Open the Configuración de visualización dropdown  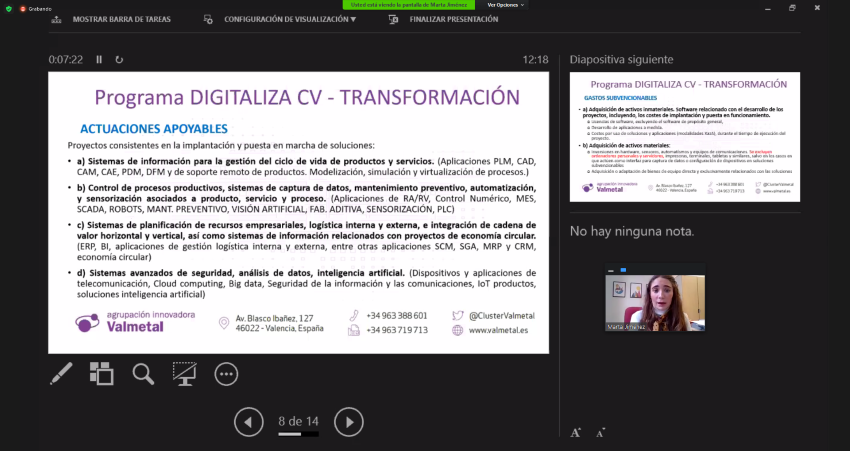[290, 19]
